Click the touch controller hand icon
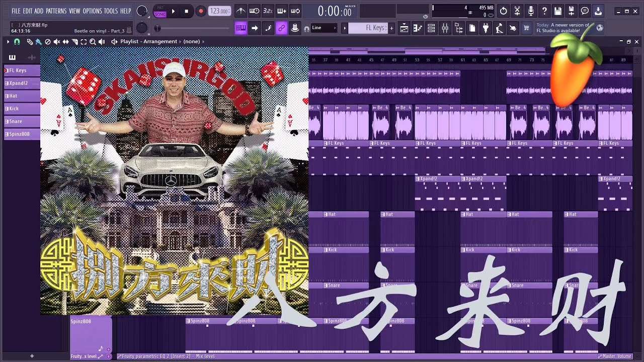This screenshot has height=362, width=644. pyautogui.click(x=513, y=28)
